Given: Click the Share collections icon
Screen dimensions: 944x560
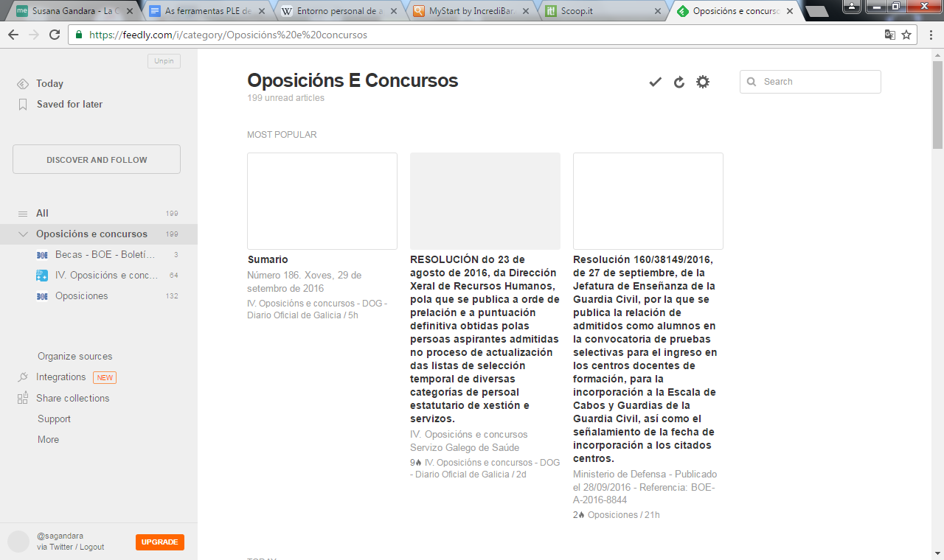Looking at the screenshot, I should coord(23,398).
